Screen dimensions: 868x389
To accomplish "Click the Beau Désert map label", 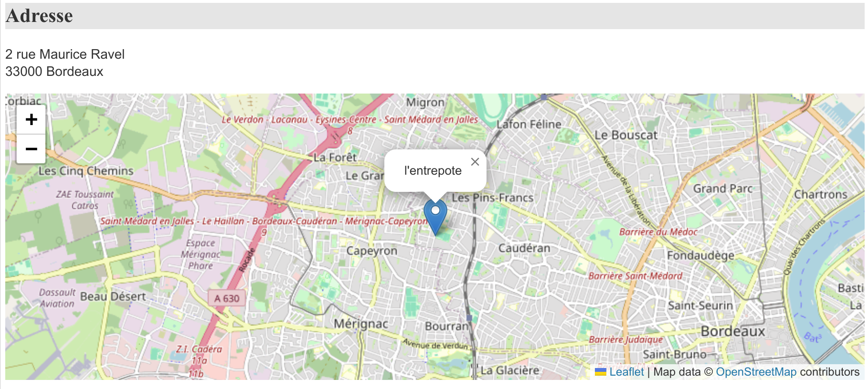I will click(x=113, y=296).
